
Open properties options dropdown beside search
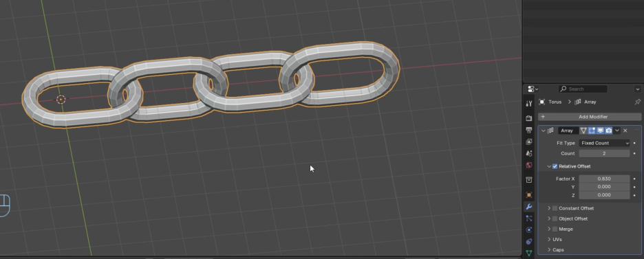click(637, 89)
